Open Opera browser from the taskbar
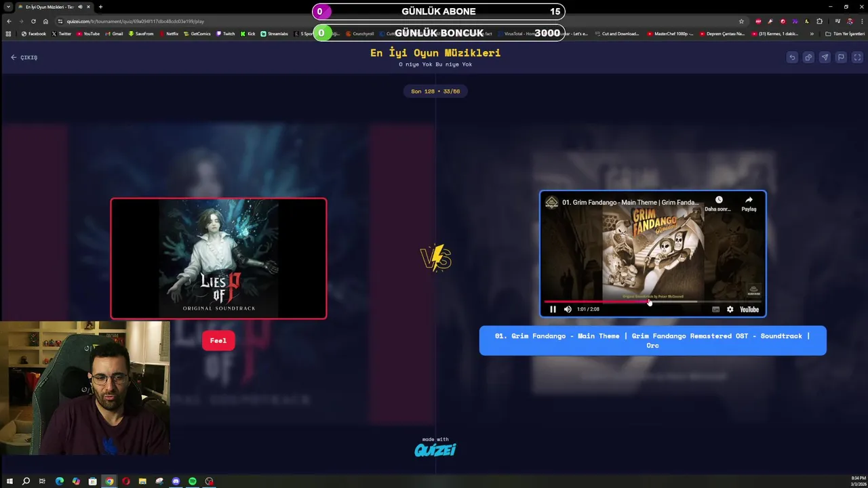This screenshot has height=488, width=868. point(125,481)
